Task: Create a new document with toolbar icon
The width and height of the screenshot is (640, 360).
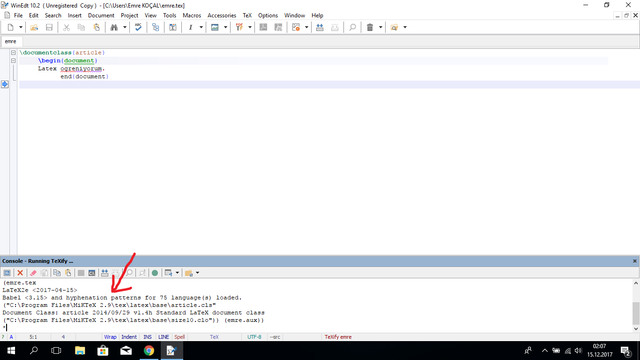Action: [x=11, y=27]
